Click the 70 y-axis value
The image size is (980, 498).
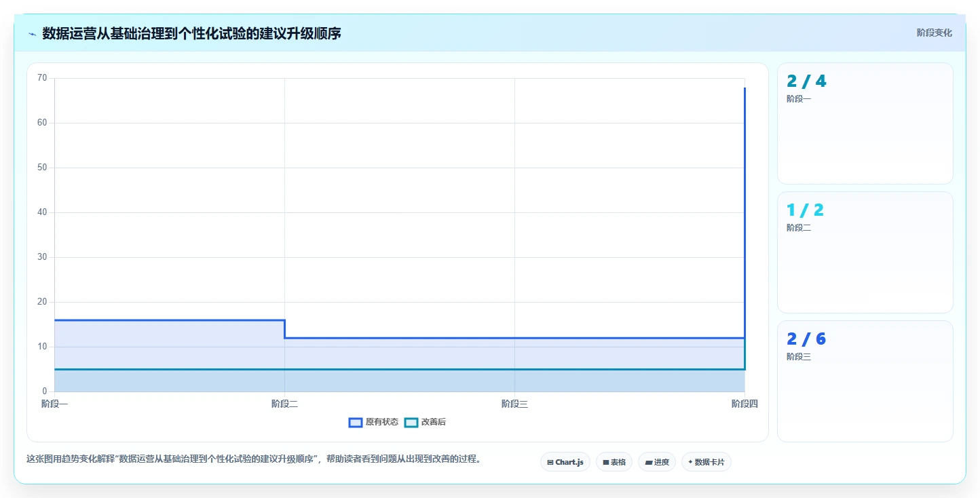(42, 78)
